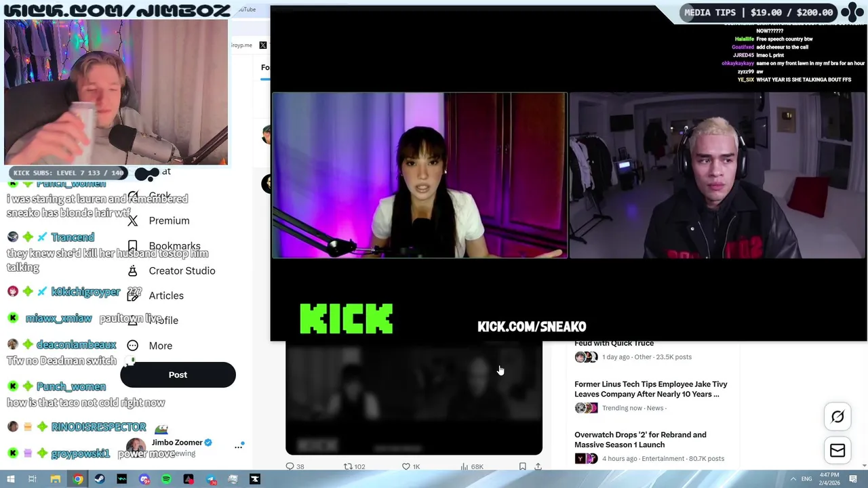This screenshot has height=488, width=868.
Task: Click the streamer webcam overlay
Action: coord(116,92)
